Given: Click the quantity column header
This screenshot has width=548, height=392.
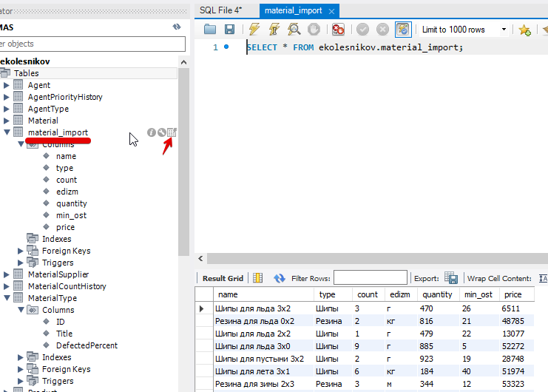Looking at the screenshot, I should point(437,294).
